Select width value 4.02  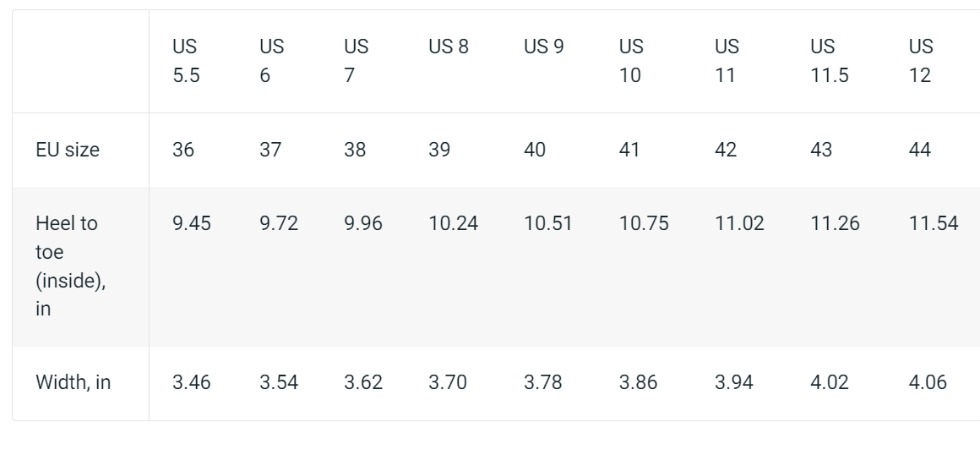[x=830, y=382]
